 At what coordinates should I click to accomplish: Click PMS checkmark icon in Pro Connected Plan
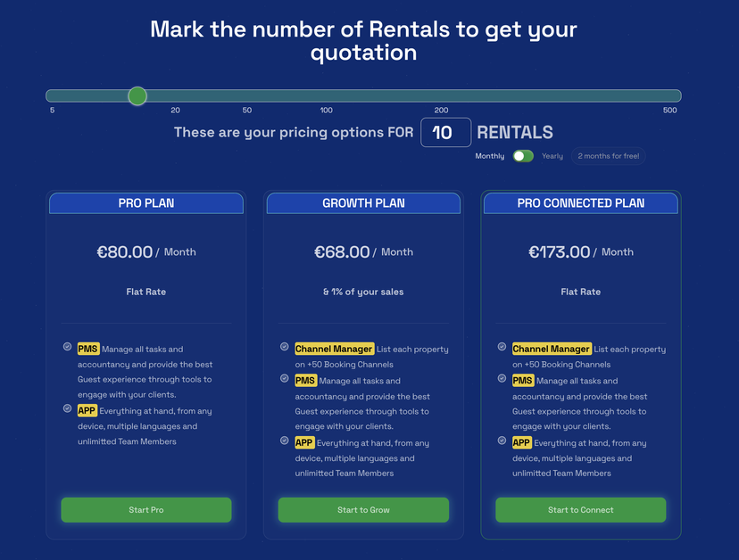[x=502, y=378]
